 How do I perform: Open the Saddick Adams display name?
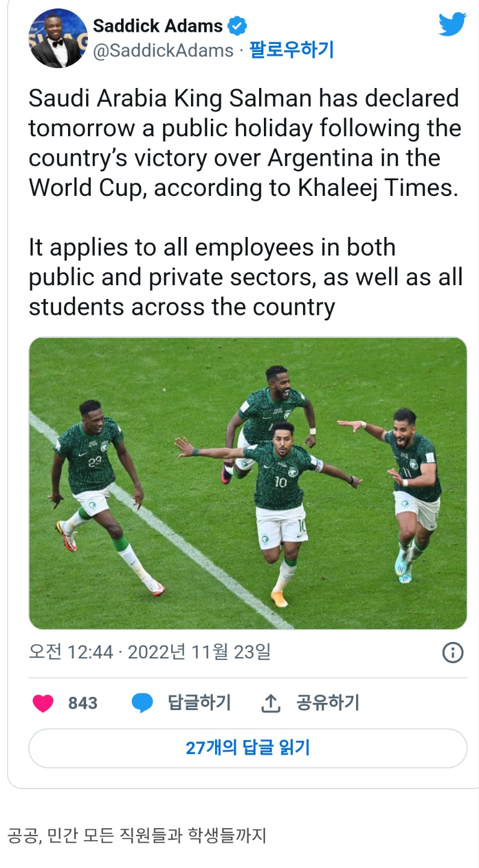coord(158,26)
